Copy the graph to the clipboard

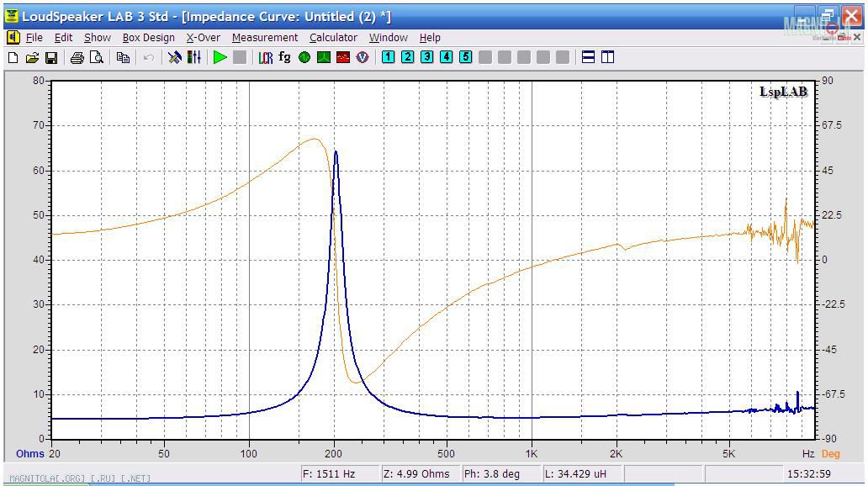(123, 57)
